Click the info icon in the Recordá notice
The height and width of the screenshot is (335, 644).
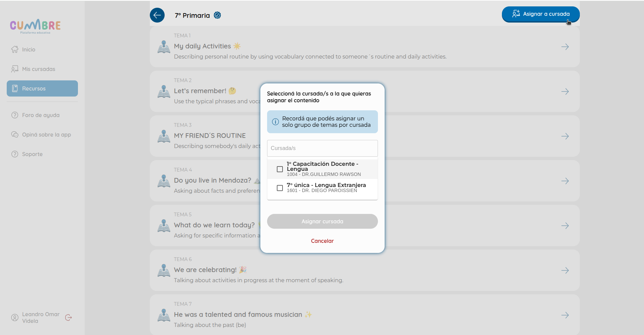click(275, 122)
